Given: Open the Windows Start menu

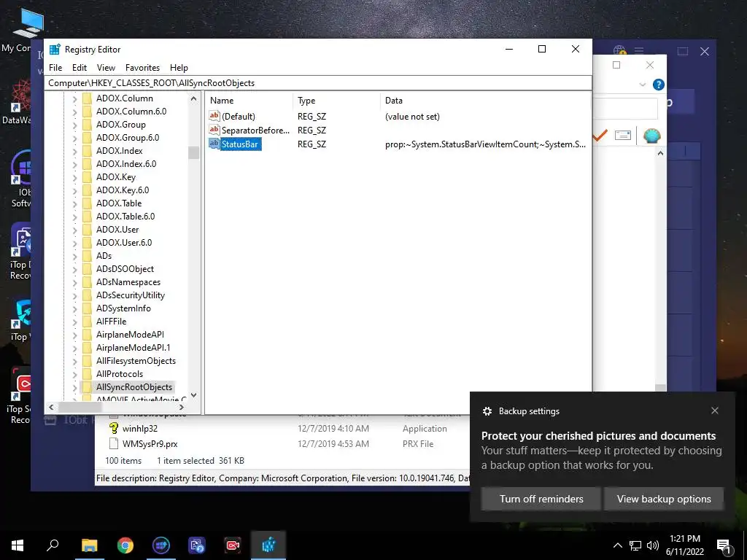Looking at the screenshot, I should (x=18, y=545).
